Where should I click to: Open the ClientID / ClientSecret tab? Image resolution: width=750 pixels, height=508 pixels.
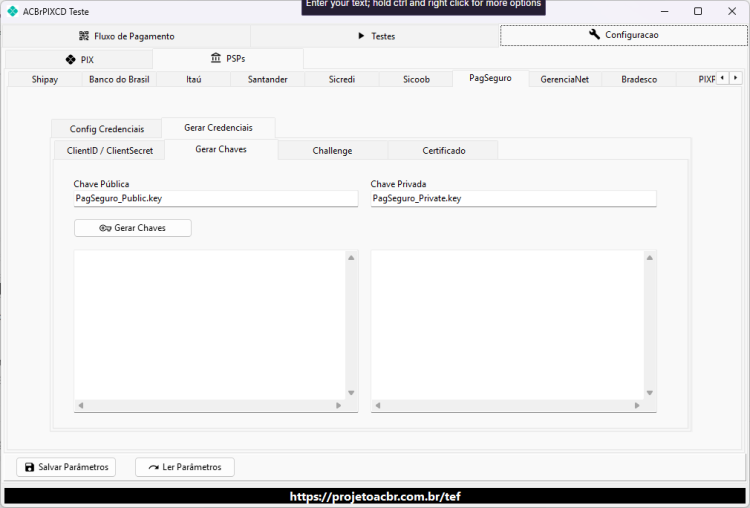110,151
